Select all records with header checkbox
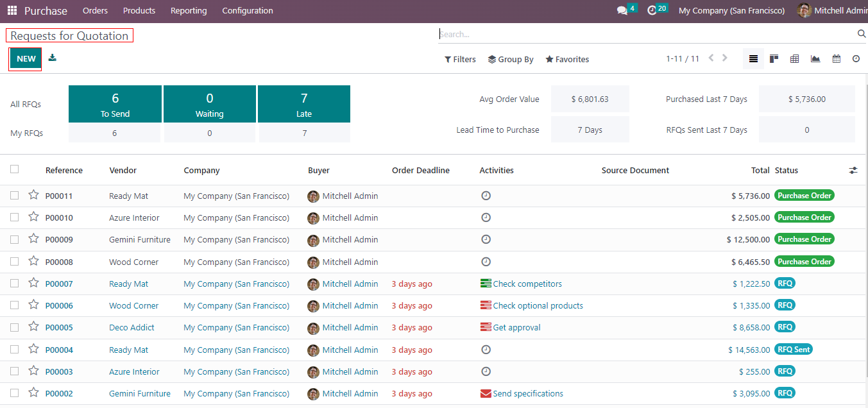This screenshot has width=868, height=408. [x=15, y=169]
